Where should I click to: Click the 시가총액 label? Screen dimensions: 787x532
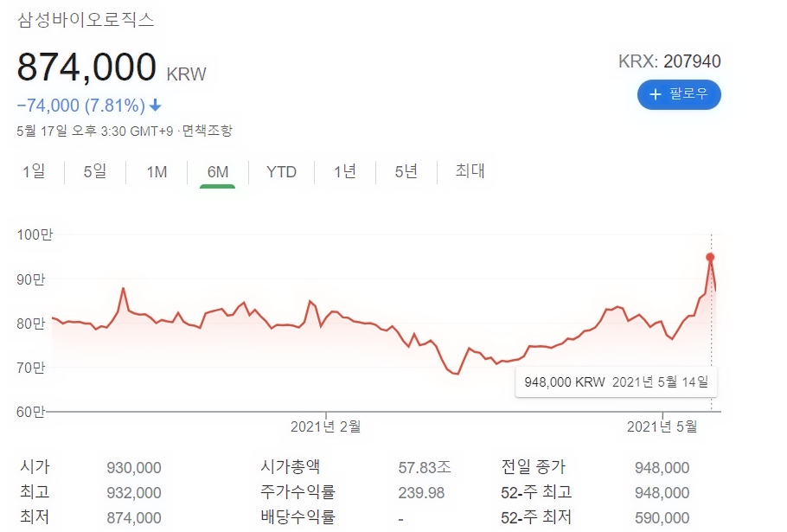click(x=290, y=467)
